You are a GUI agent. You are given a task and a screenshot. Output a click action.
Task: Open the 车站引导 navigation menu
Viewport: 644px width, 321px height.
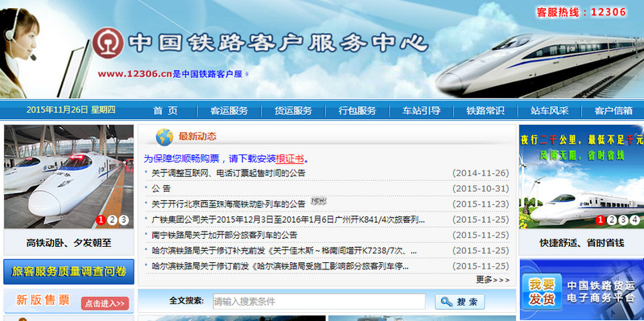421,111
